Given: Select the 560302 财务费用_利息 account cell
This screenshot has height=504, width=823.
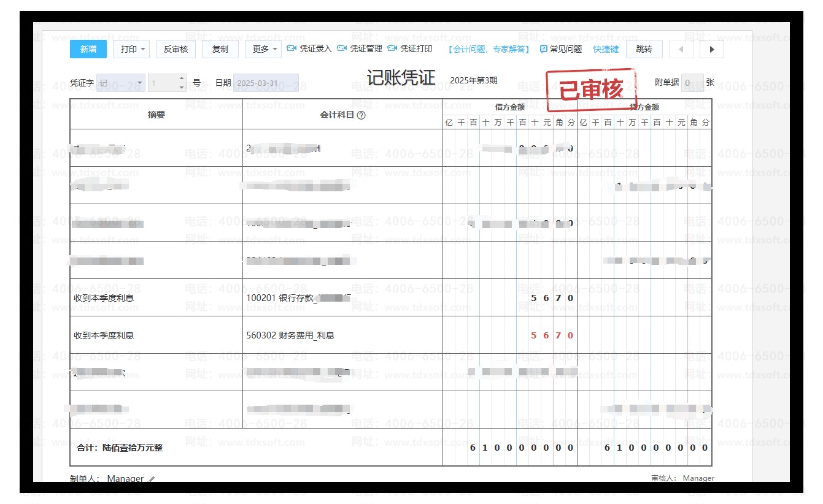Looking at the screenshot, I should coord(342,335).
